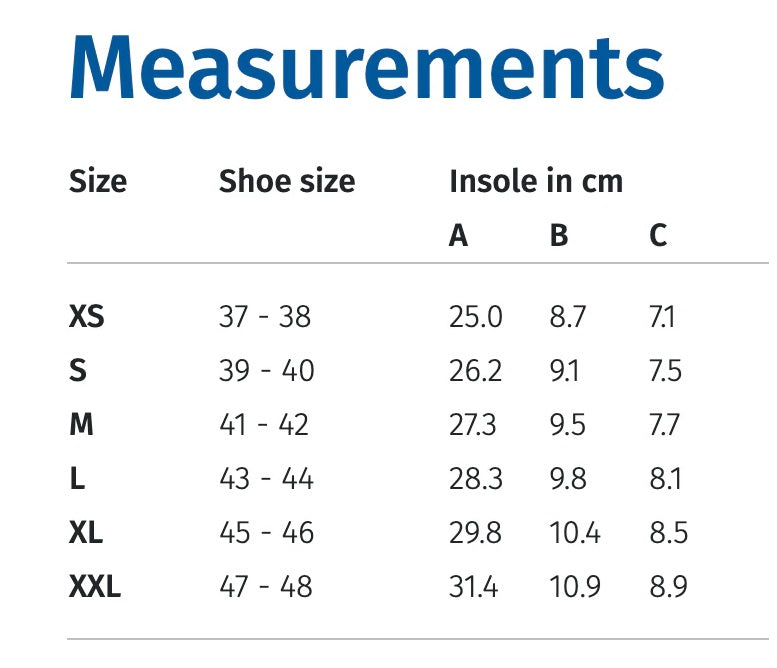
Task: Select the XXL size row label
Action: coord(95,587)
